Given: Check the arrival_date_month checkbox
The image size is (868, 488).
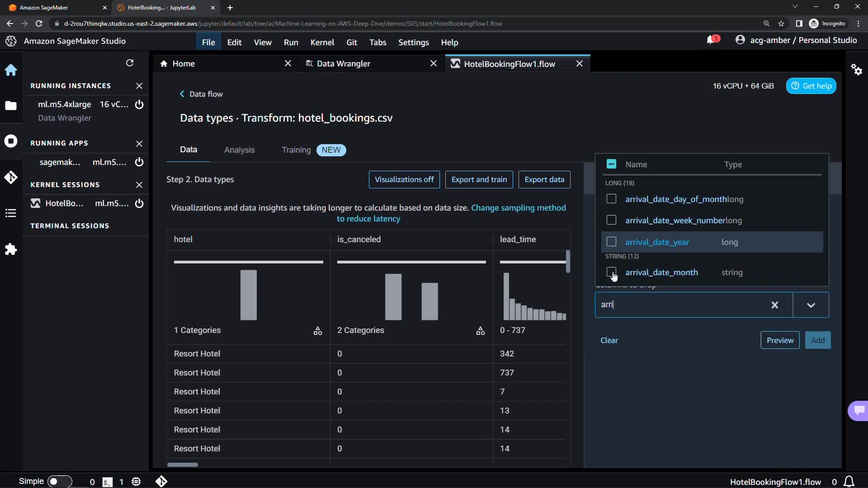Looking at the screenshot, I should [x=611, y=272].
